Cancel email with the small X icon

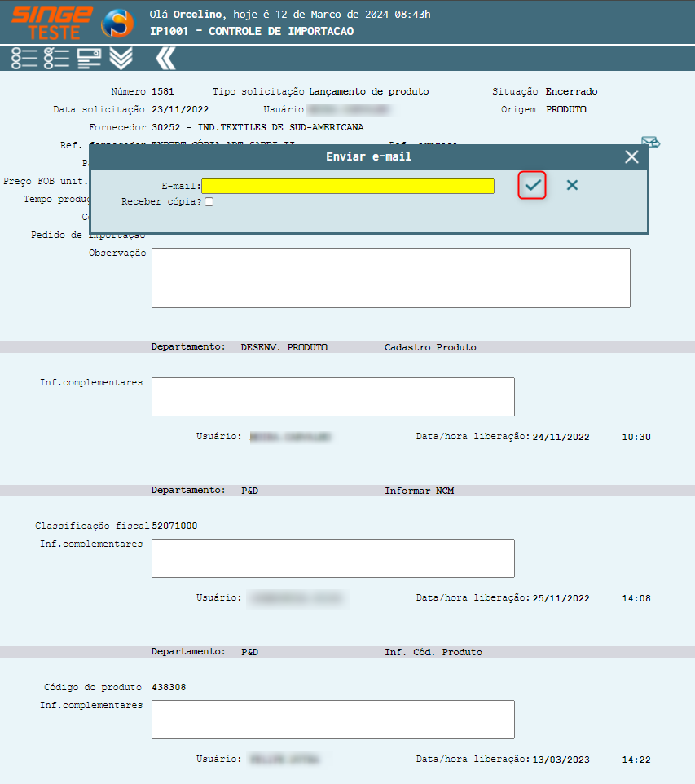coord(572,186)
